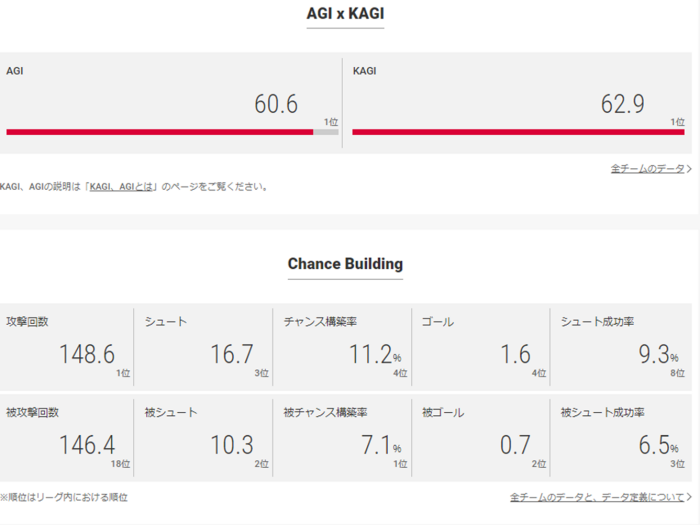Select the チャンス構築率 11.2% stat card

click(x=342, y=346)
